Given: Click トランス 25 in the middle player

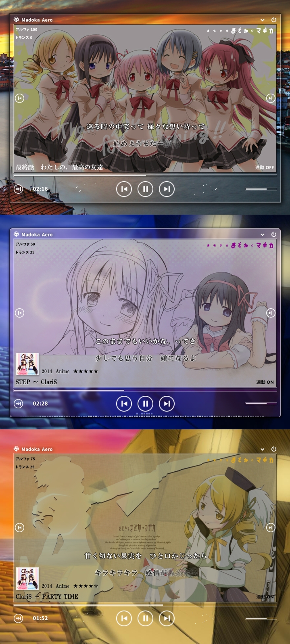Looking at the screenshot, I should pos(25,252).
